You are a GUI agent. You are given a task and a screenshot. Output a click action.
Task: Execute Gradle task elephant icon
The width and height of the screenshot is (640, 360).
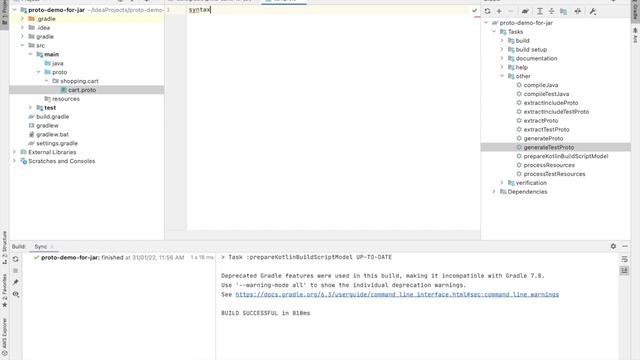(x=525, y=11)
